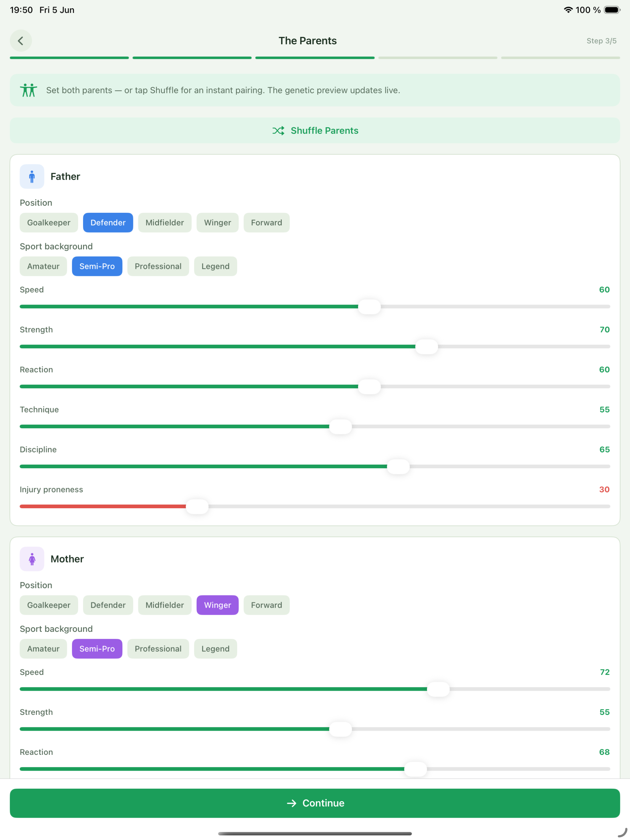This screenshot has height=840, width=630.
Task: Set Father's sport background to Legend
Action: (215, 266)
